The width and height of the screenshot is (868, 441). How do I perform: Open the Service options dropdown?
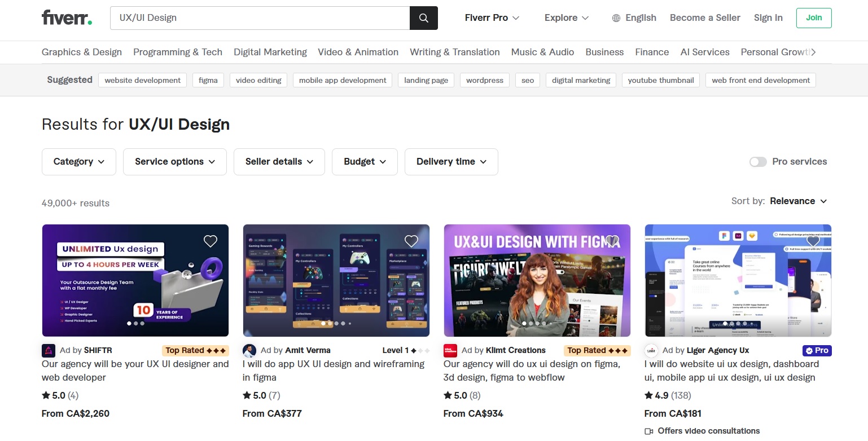click(175, 162)
